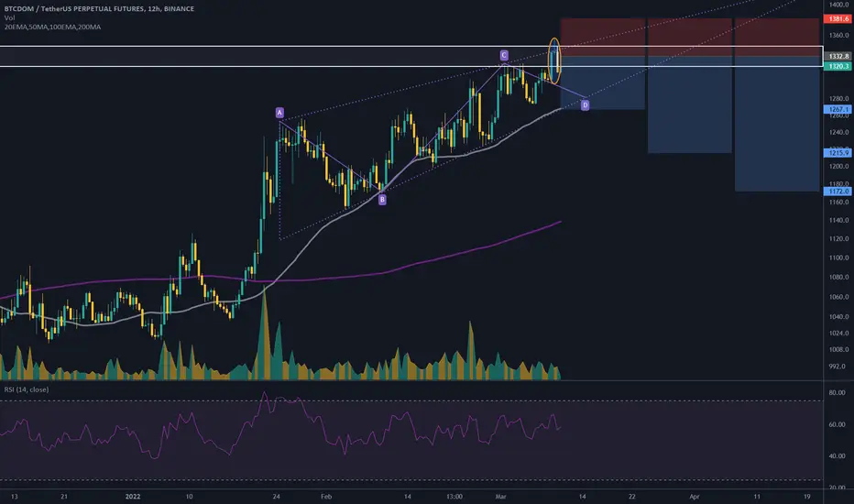Screen dimensions: 854x504
Task: Click the blue 1172.0 target price tag
Action: pyautogui.click(x=838, y=192)
